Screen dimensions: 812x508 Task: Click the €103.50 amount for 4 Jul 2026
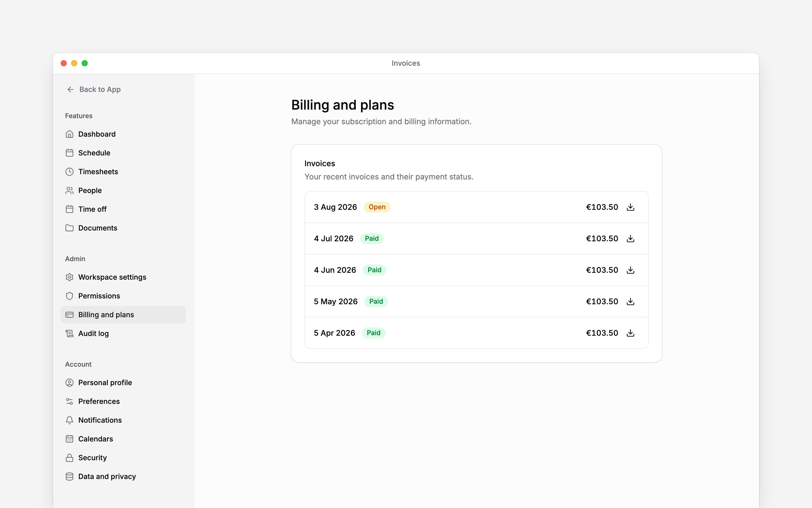(602, 239)
